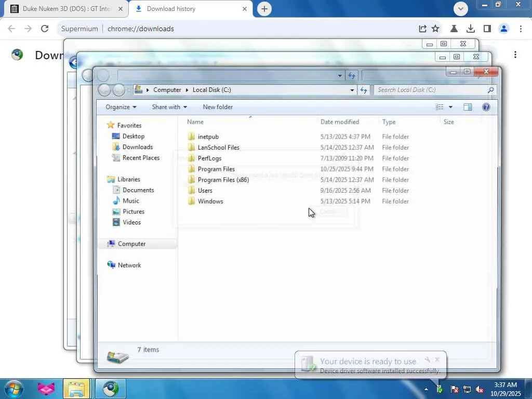Switch to Download history tab
Screen dimensions: 532x399
190,9
